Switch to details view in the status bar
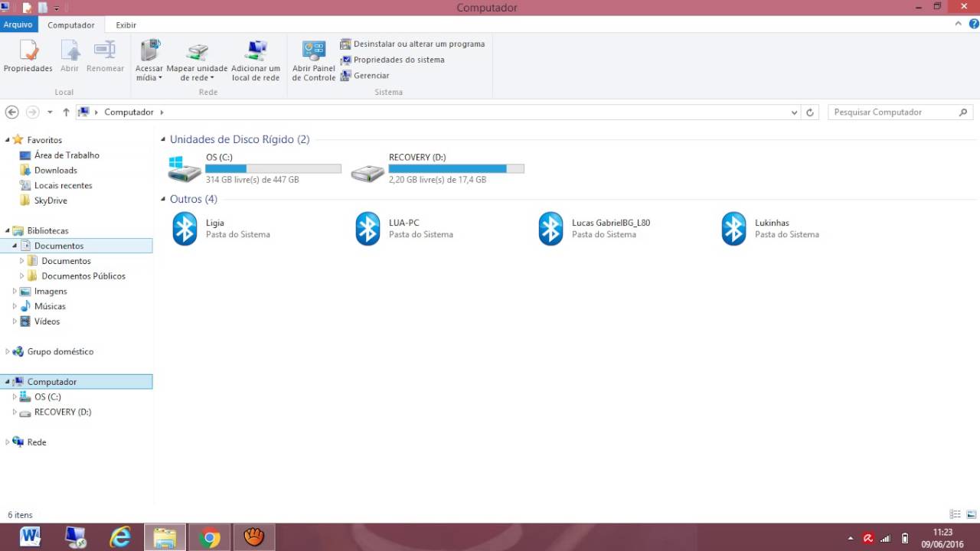The height and width of the screenshot is (551, 980). point(954,514)
